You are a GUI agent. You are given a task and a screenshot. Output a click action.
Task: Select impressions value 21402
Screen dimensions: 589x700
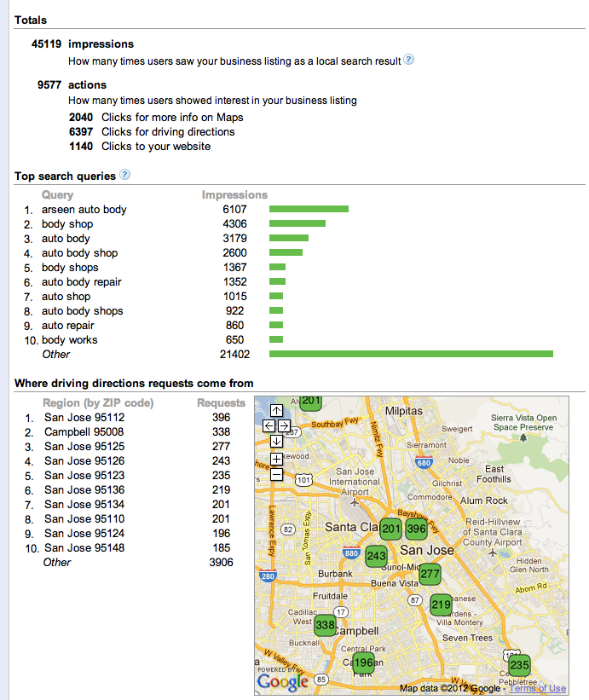(x=234, y=355)
